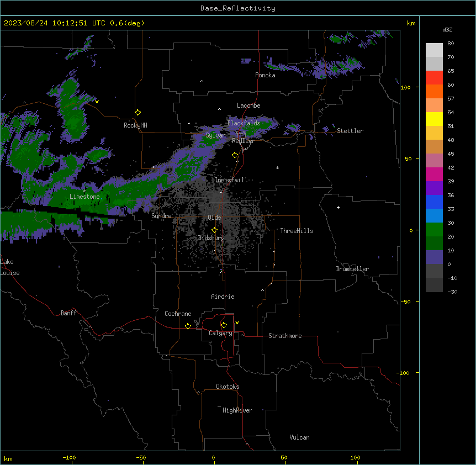Click the Limestone label
This screenshot has height=465, width=476.
point(84,197)
